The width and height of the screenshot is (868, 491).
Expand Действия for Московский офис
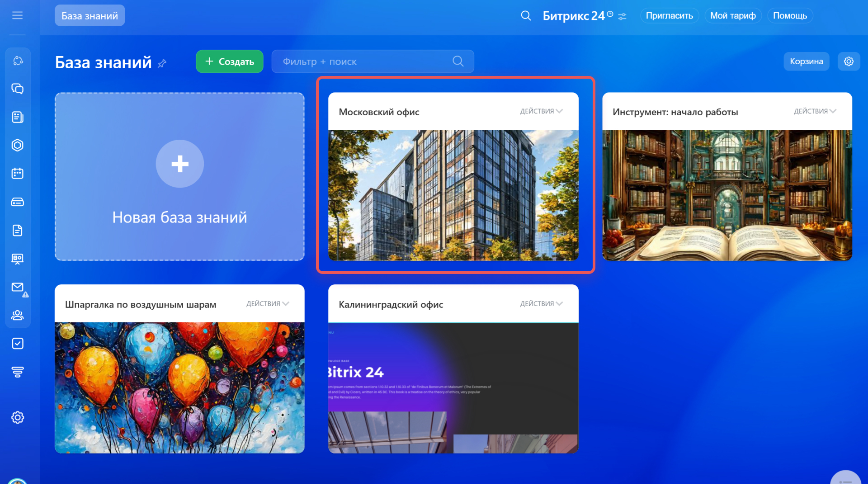point(541,111)
